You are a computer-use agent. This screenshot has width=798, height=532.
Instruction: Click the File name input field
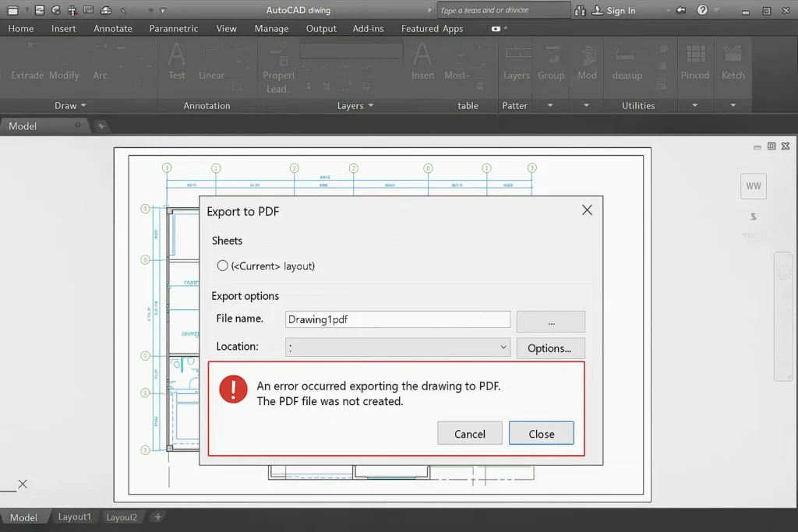[397, 319]
